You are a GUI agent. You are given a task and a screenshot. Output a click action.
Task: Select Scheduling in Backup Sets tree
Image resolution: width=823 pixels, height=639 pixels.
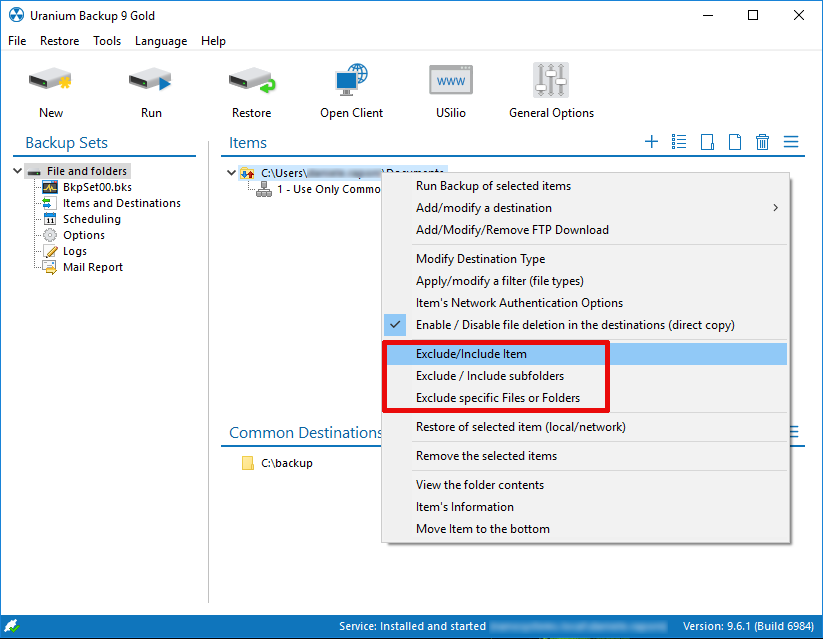pyautogui.click(x=91, y=219)
